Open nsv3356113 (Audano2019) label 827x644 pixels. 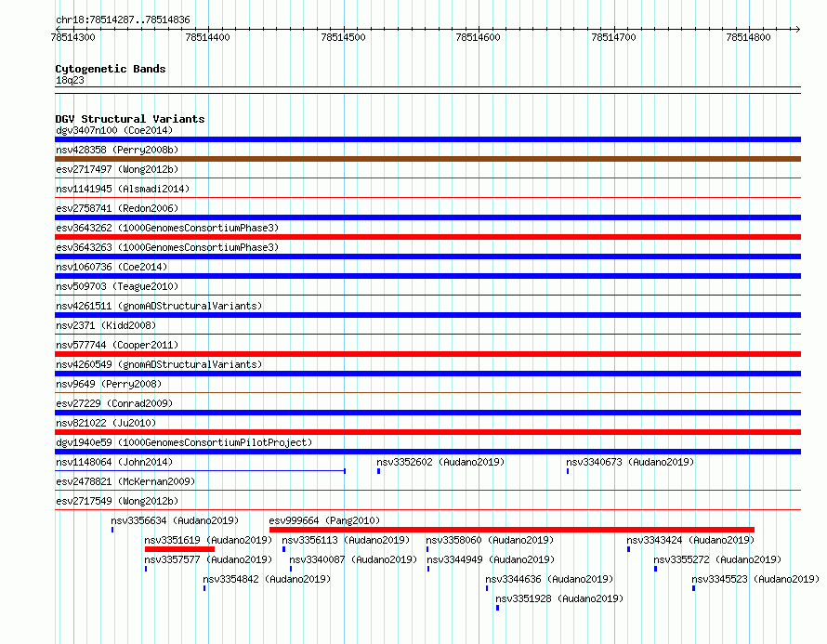tap(346, 540)
